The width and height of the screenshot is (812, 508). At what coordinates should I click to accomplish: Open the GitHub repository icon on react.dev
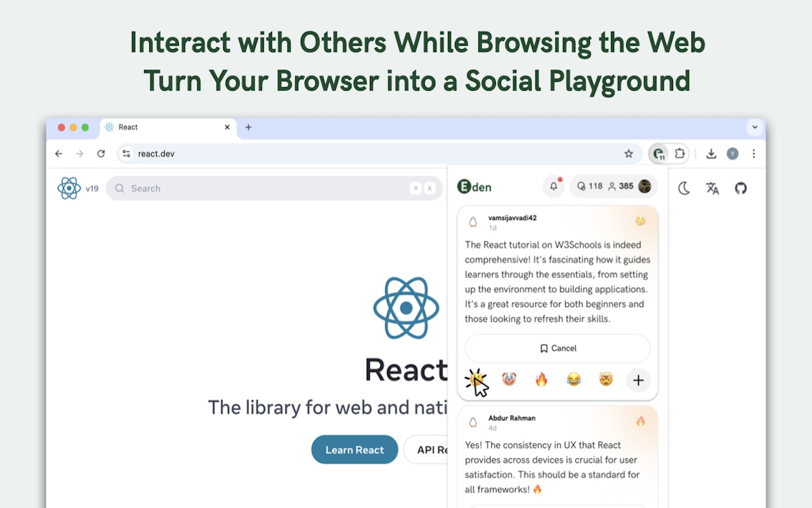pyautogui.click(x=740, y=188)
